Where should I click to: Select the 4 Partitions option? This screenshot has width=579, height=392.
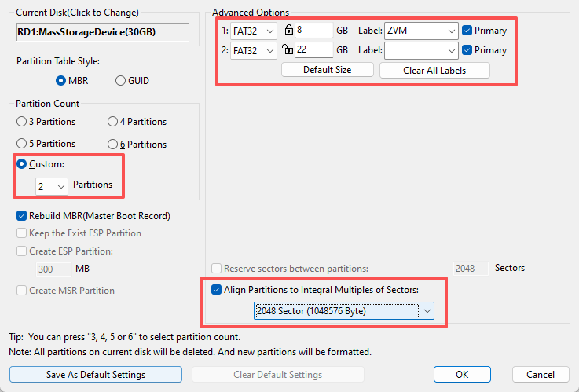(112, 122)
